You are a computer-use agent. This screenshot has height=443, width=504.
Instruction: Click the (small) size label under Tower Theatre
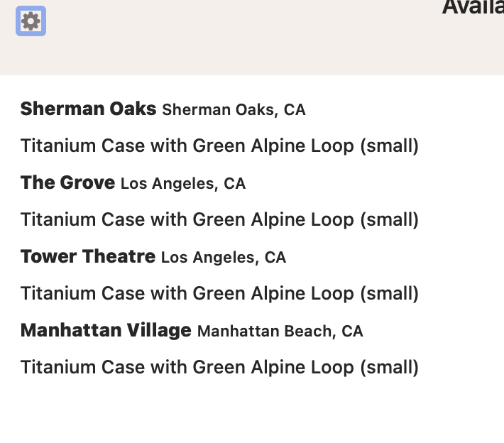[390, 294]
